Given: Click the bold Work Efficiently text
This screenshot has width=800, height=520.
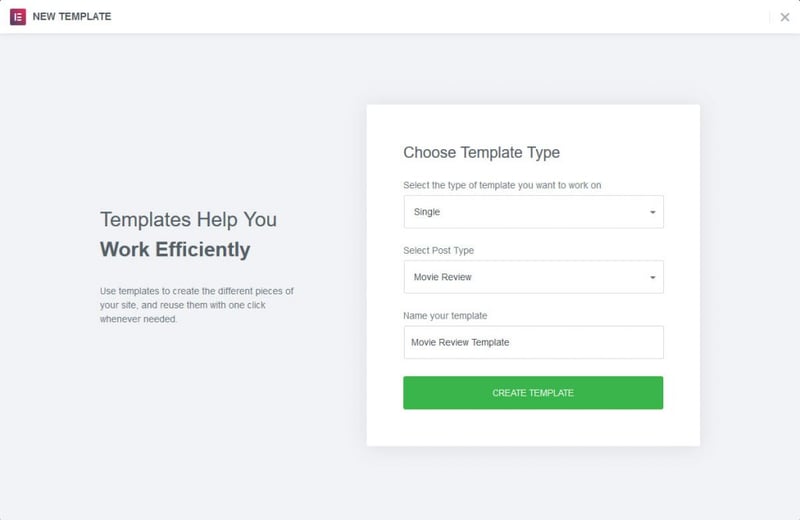Looking at the screenshot, I should tap(175, 249).
